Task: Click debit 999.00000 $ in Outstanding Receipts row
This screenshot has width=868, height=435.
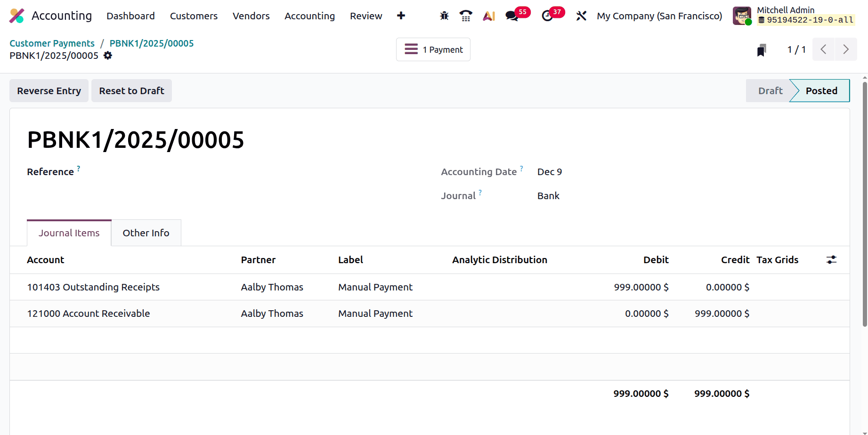Action: (641, 287)
